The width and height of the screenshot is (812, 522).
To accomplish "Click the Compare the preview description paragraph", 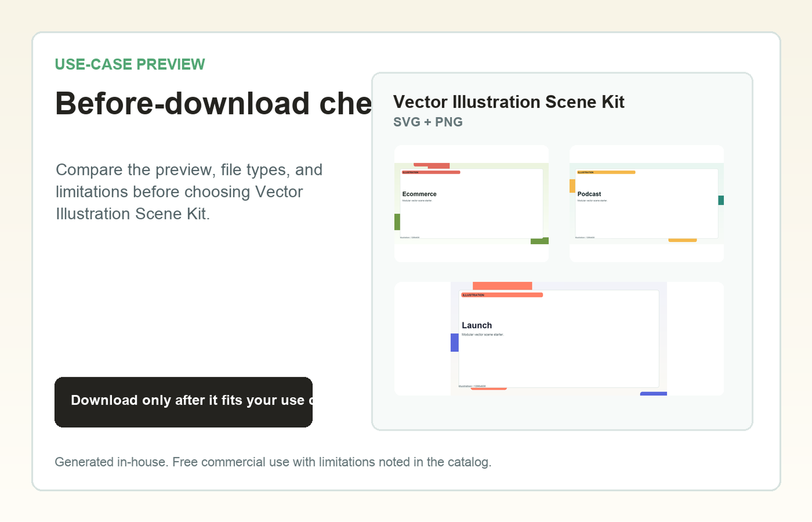I will coord(189,191).
